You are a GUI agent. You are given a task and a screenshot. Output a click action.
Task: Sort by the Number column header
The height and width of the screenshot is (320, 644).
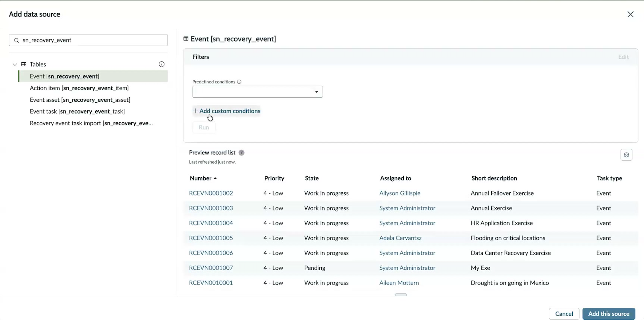tap(201, 178)
